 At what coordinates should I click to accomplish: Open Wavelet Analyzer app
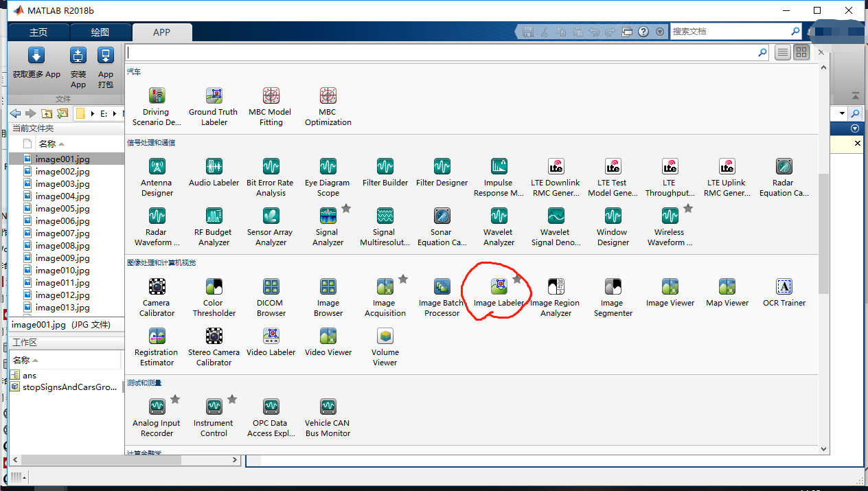pyautogui.click(x=499, y=227)
